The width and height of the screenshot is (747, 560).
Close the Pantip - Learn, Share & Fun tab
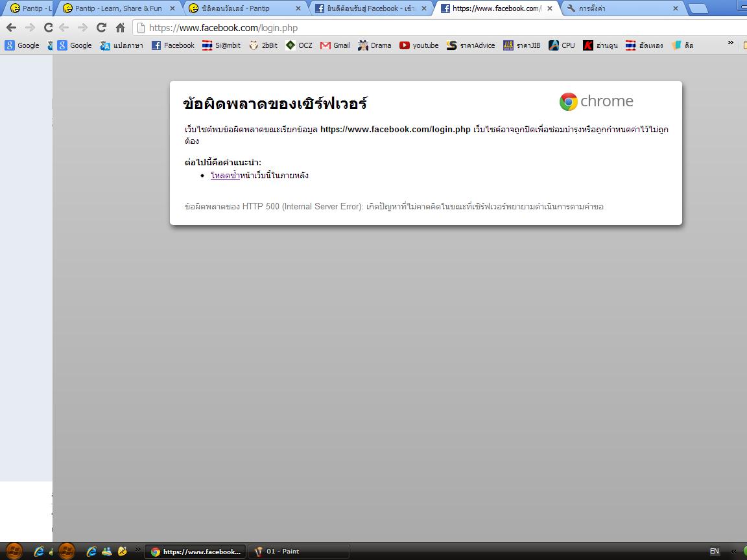pyautogui.click(x=172, y=8)
